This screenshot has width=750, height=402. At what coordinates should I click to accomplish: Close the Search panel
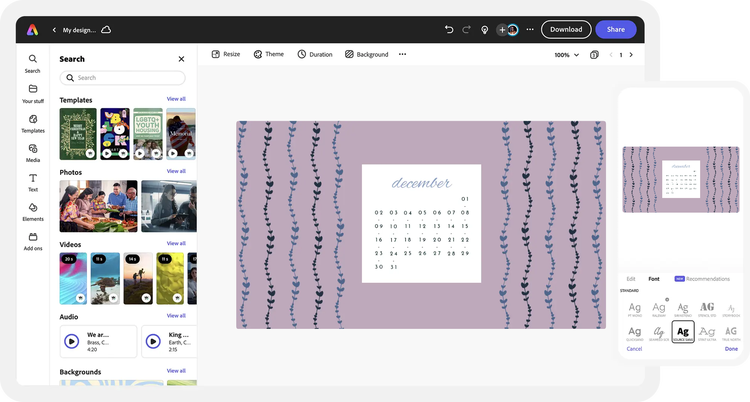(x=181, y=59)
